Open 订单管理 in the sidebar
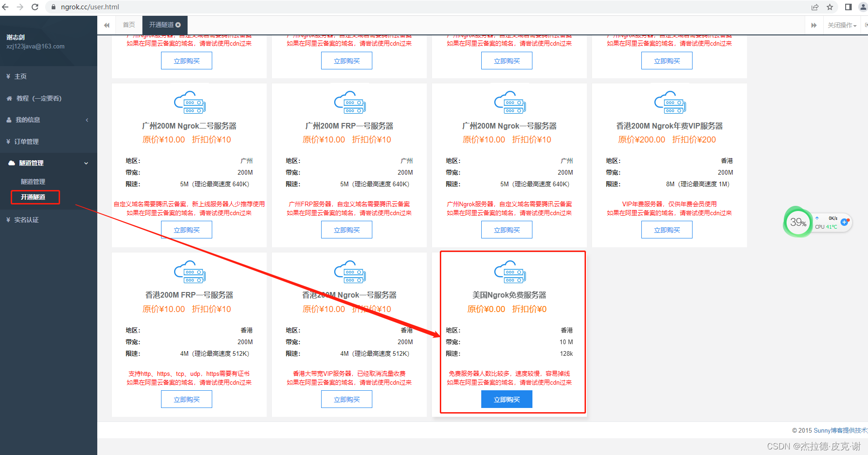Image resolution: width=868 pixels, height=455 pixels. point(48,142)
